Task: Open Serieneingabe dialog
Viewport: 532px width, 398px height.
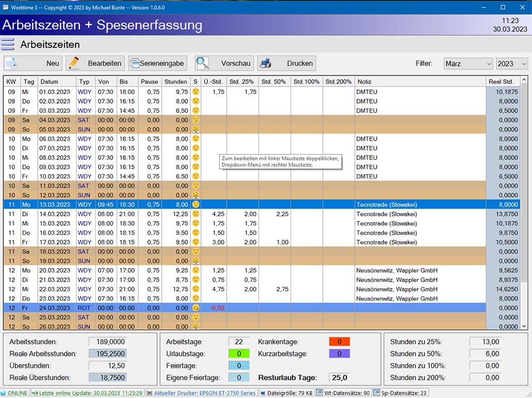Action: pos(157,63)
